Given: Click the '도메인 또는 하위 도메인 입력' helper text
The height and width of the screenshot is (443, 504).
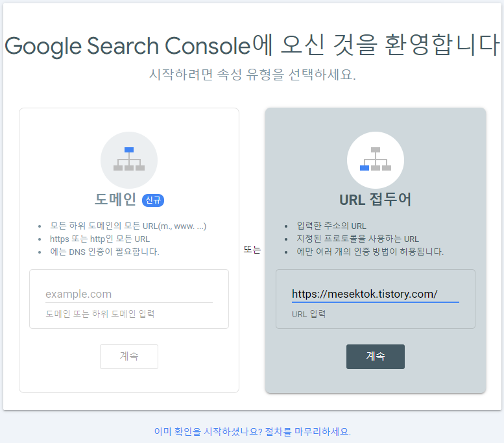Looking at the screenshot, I should point(100,314).
